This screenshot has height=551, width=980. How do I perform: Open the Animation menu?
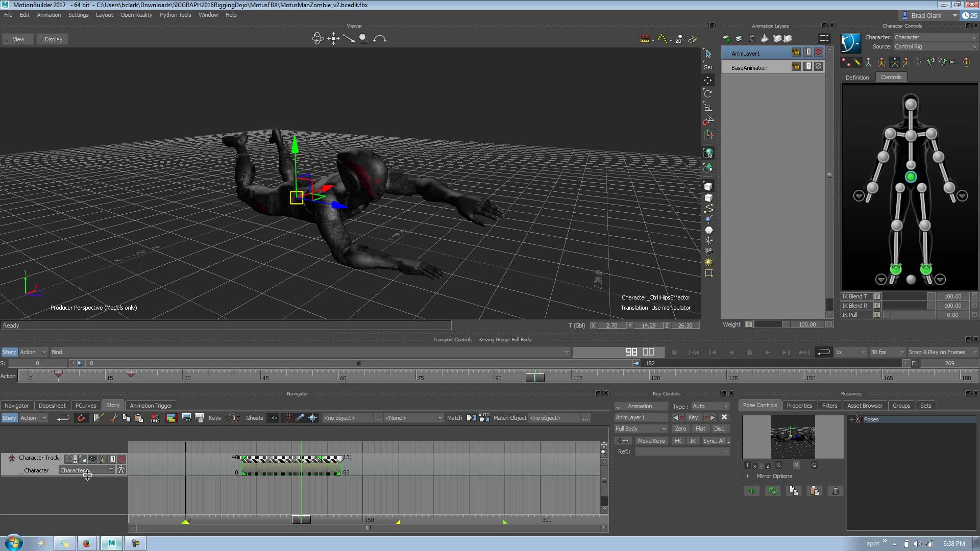49,15
